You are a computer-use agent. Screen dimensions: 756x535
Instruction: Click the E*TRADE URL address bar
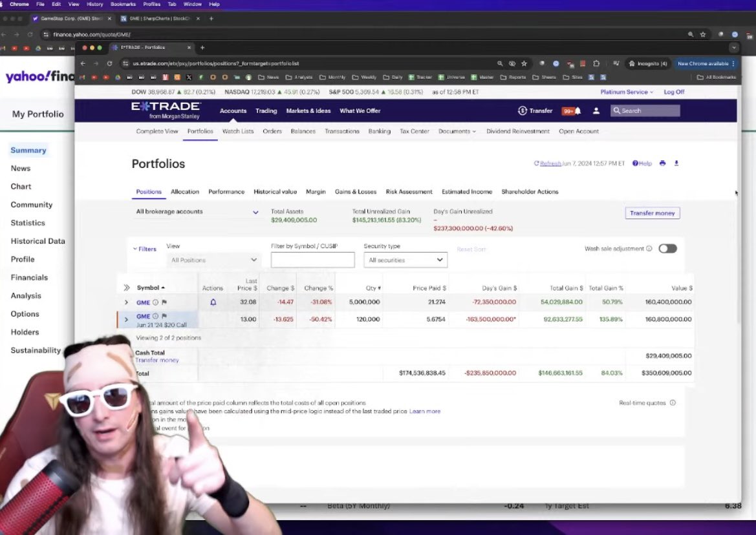click(308, 63)
